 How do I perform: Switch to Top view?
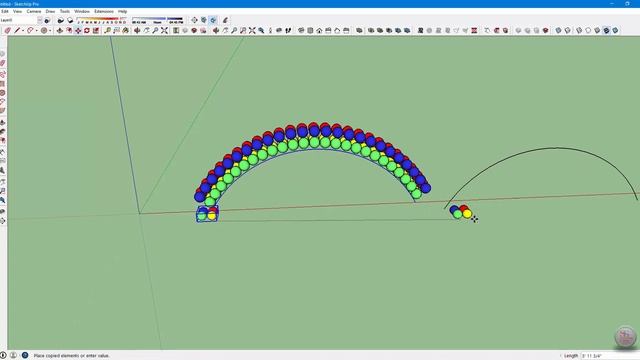click(x=310, y=30)
